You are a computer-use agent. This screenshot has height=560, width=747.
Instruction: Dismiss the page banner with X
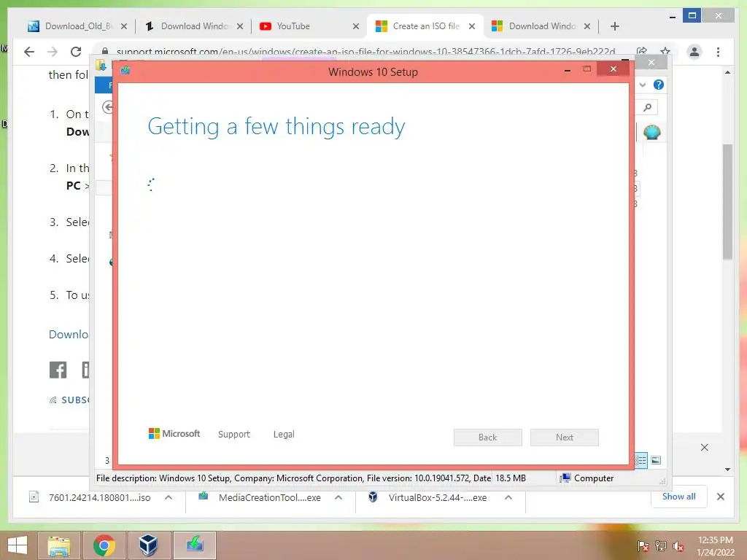point(705,447)
